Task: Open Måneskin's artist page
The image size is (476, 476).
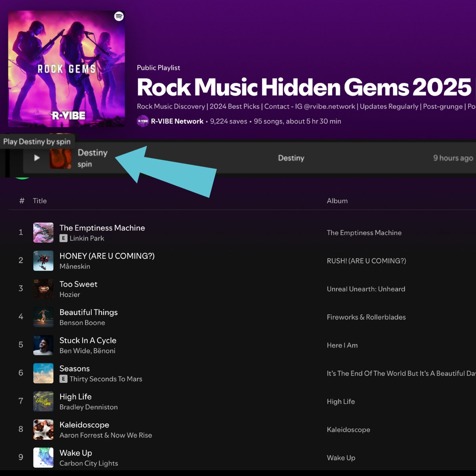Action: tap(74, 267)
